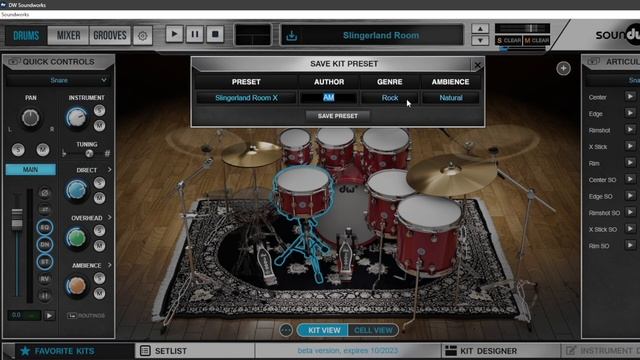Go to next kit with down arrow
Screen dimensions: 640x360
(480, 40)
